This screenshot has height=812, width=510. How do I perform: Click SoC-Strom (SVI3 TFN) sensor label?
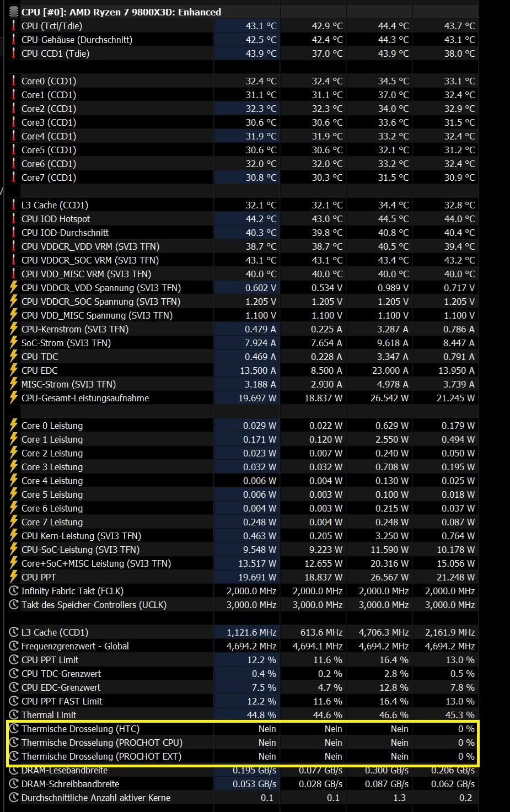(66, 343)
